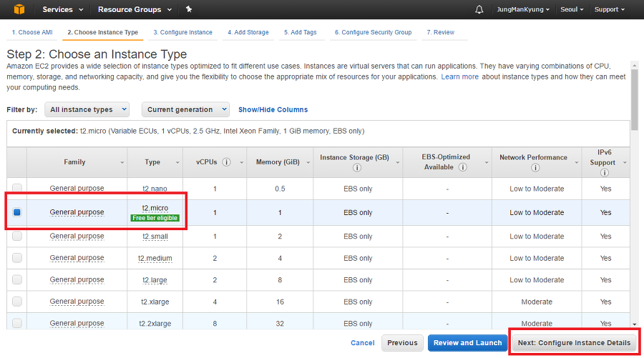Click the info icon under Network Performance
This screenshot has height=358, width=644.
(x=536, y=167)
